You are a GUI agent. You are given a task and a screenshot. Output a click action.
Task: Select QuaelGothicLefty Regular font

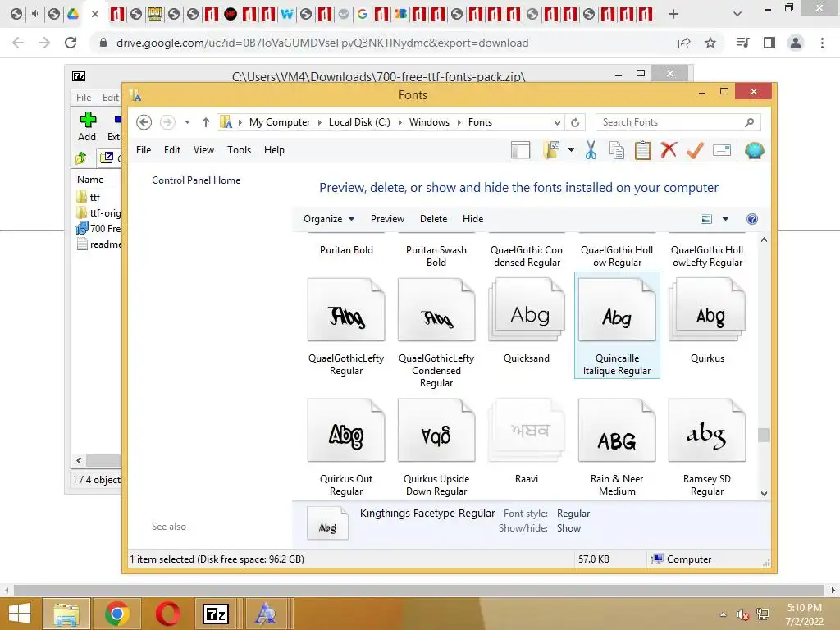[x=346, y=326]
